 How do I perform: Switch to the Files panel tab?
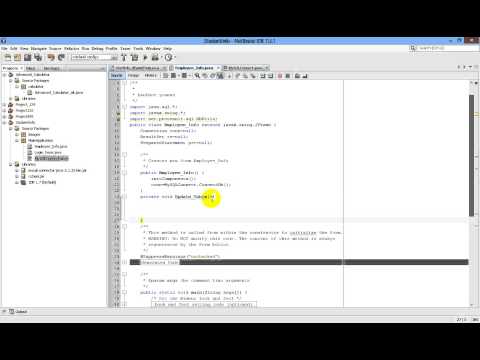(31, 68)
